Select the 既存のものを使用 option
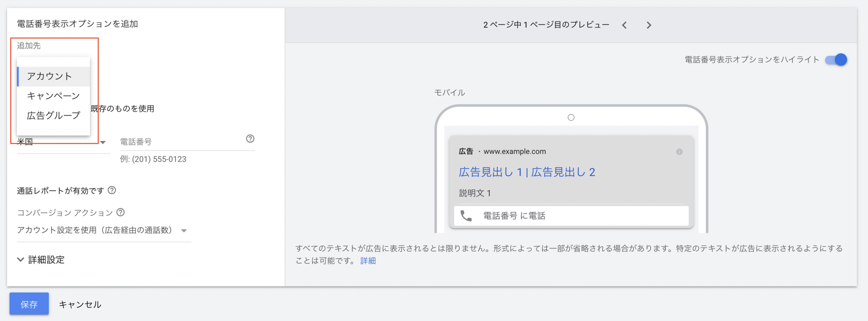 [x=122, y=109]
